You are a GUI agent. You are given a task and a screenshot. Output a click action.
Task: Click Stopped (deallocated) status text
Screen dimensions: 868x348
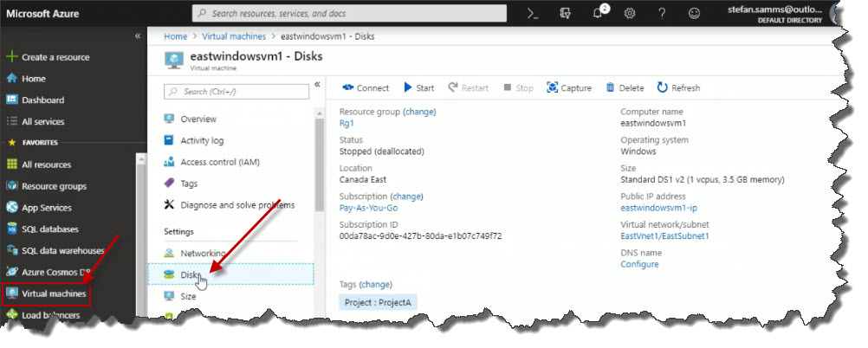click(382, 151)
